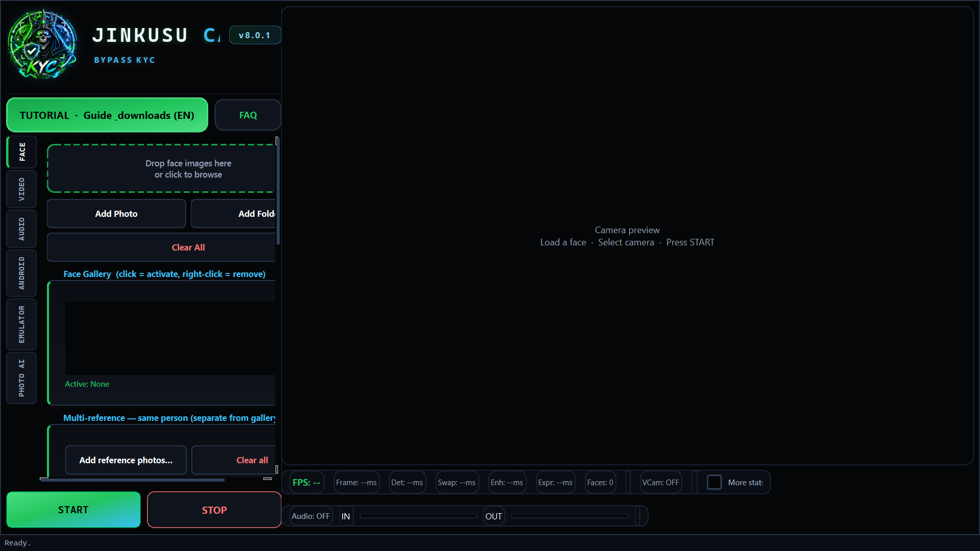Click the Ready. status bar text
The width and height of the screenshot is (980, 551).
pos(18,543)
